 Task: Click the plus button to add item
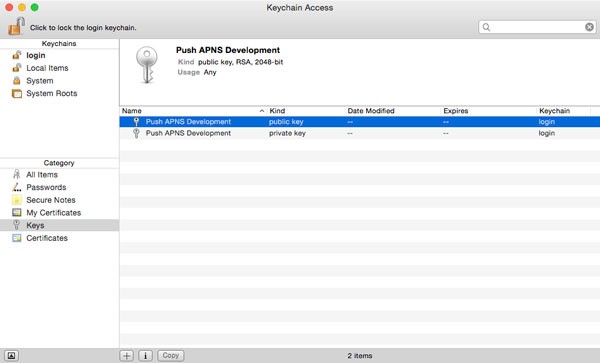point(127,356)
